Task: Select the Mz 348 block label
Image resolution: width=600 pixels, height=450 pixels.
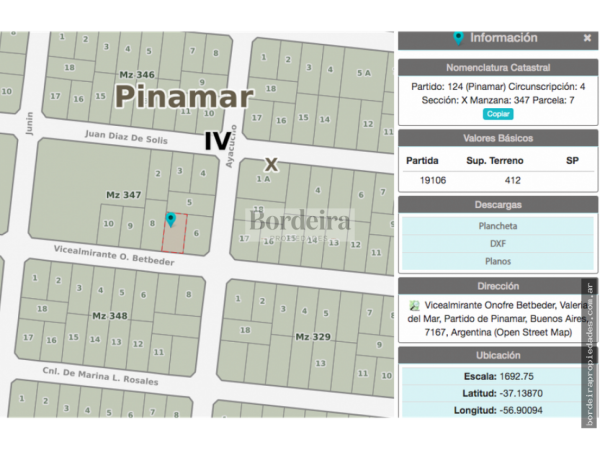Action: tap(109, 315)
